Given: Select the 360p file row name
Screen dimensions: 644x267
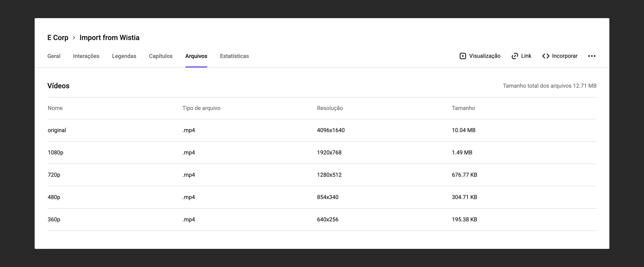Looking at the screenshot, I should [54, 219].
